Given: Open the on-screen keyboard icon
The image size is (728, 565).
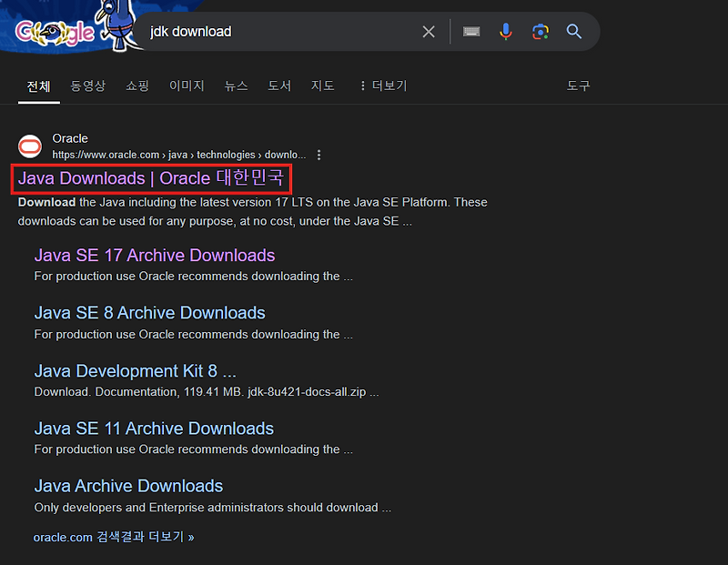Looking at the screenshot, I should point(471,31).
